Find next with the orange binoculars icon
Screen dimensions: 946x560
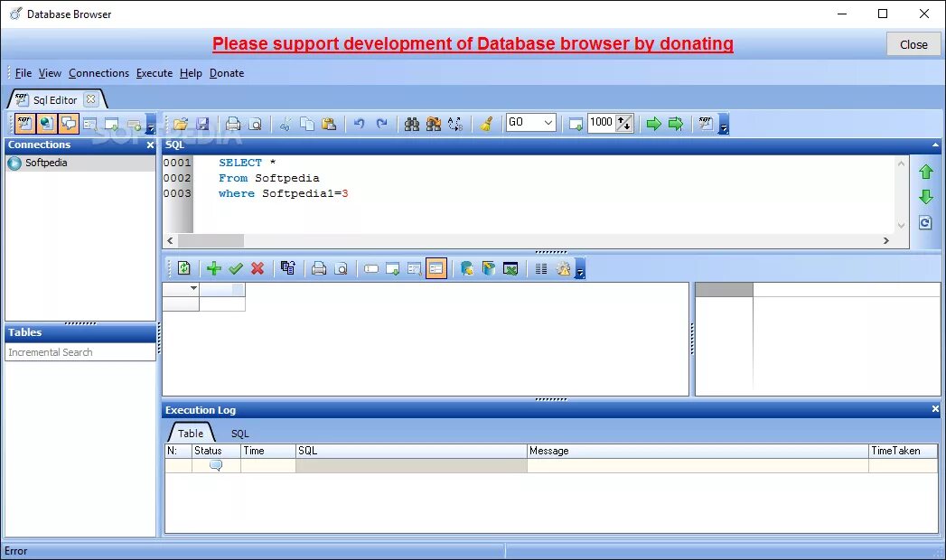click(433, 124)
